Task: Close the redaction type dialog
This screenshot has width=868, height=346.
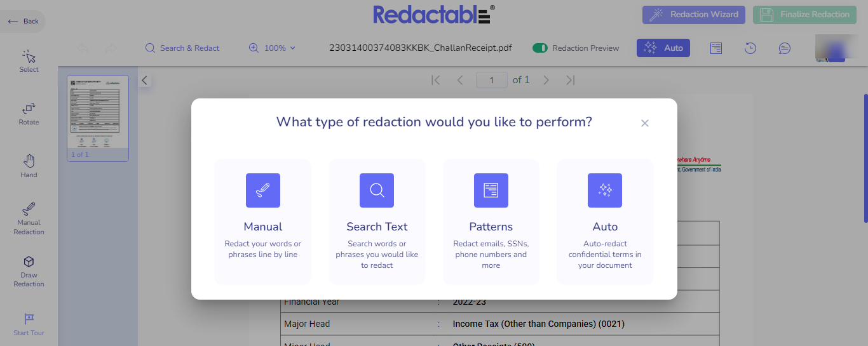Action: click(645, 123)
